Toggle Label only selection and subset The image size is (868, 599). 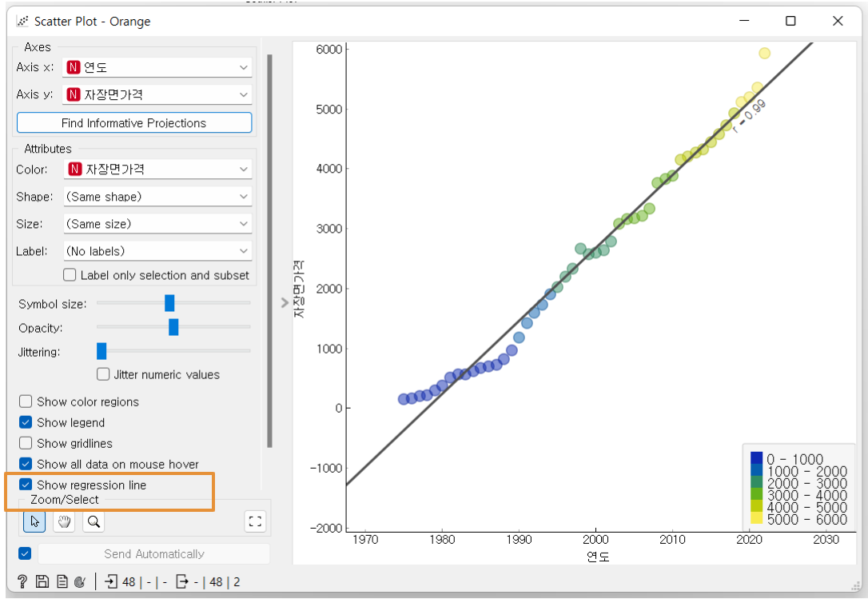[70, 275]
